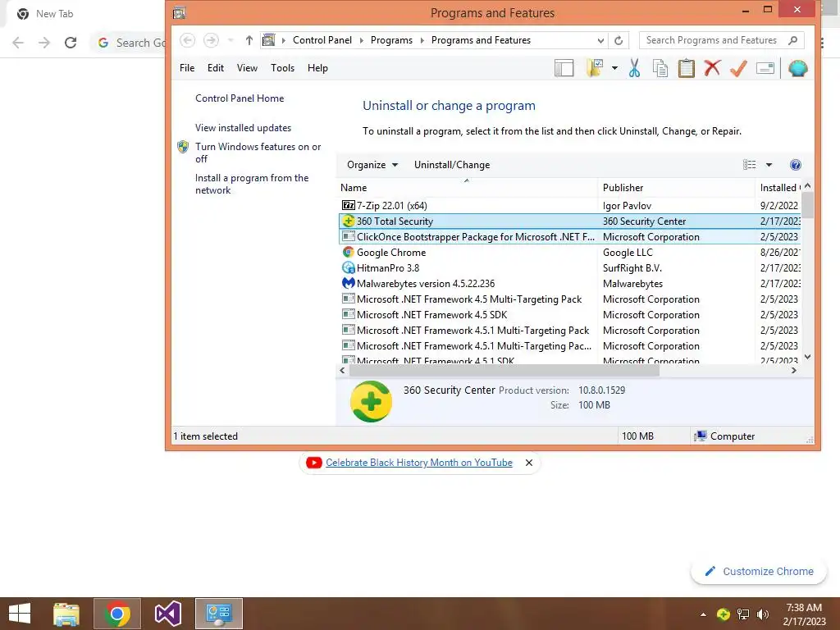Select Microsoft .NET Framework 4.5 Multi-Targeting Pack
This screenshot has width=840, height=630.
tap(570, 299)
